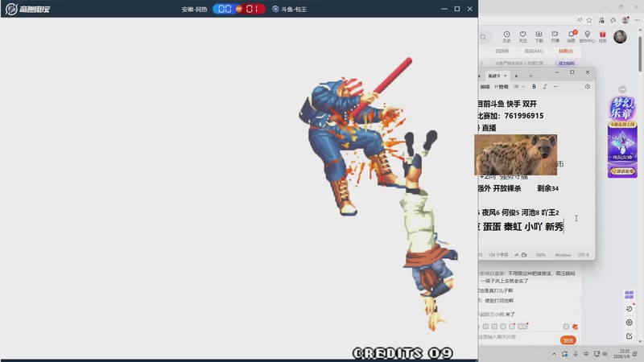
Task: Click the scroll-to-bottom arrow in chat area
Action: (577, 313)
